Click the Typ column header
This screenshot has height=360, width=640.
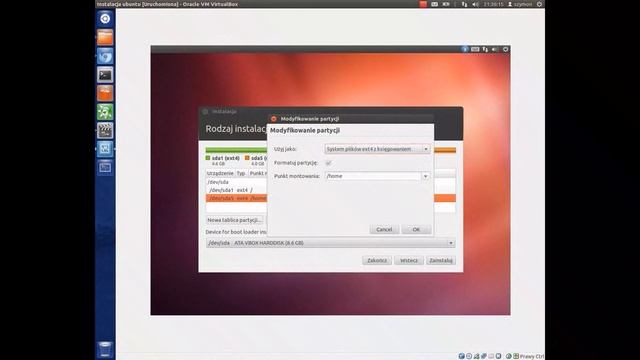(x=241, y=173)
